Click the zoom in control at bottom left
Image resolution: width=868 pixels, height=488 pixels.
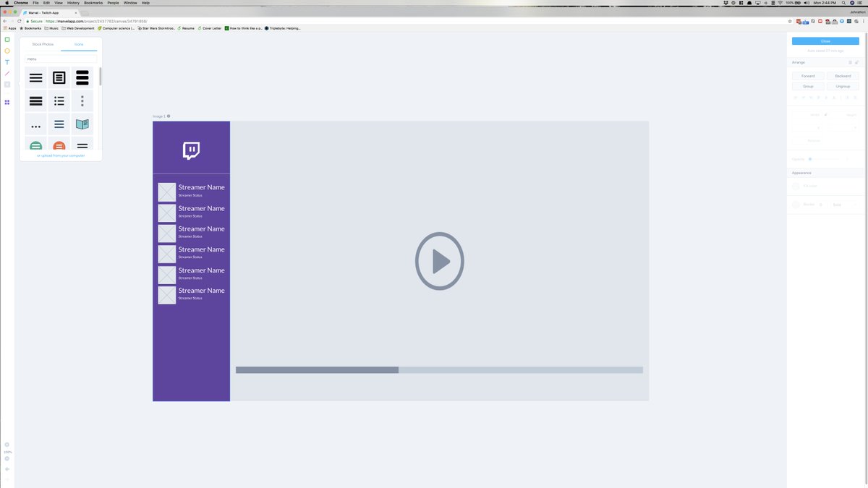(x=7, y=445)
